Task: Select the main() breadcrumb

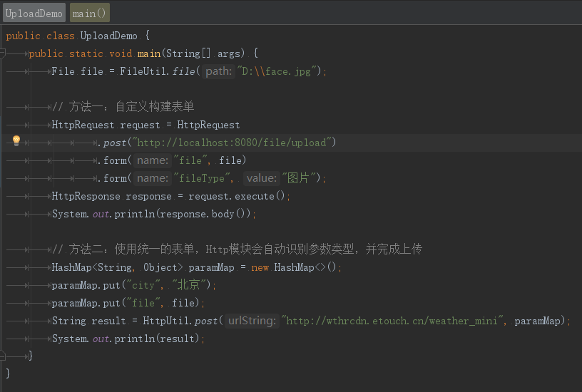Action: [x=89, y=14]
